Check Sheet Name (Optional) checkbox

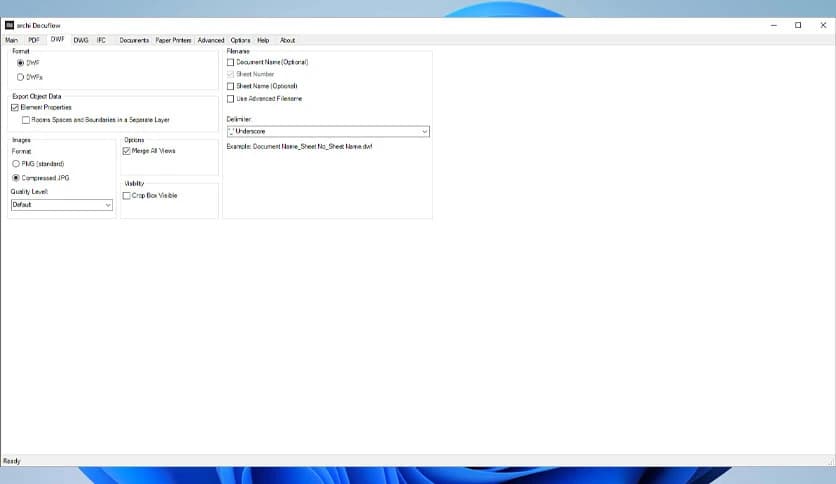pos(230,86)
